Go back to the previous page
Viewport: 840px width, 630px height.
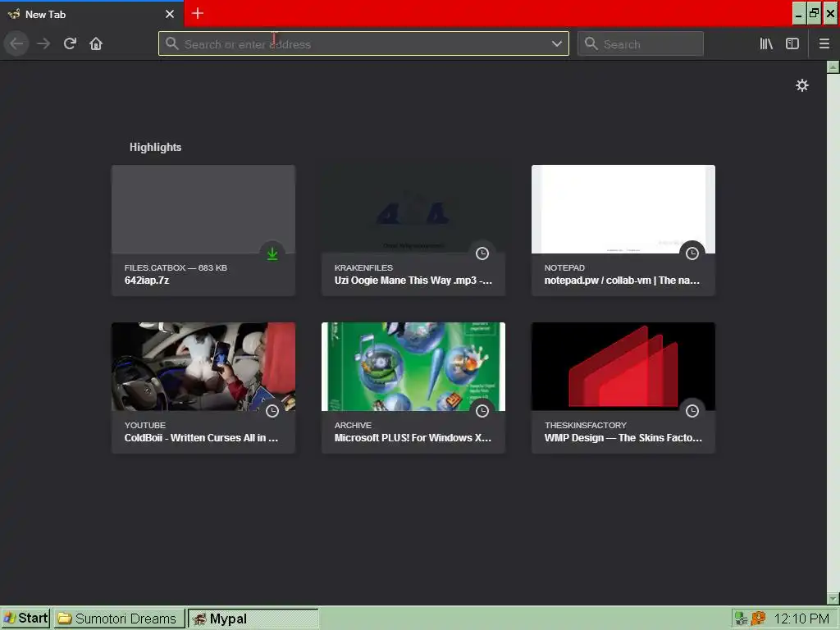(16, 44)
